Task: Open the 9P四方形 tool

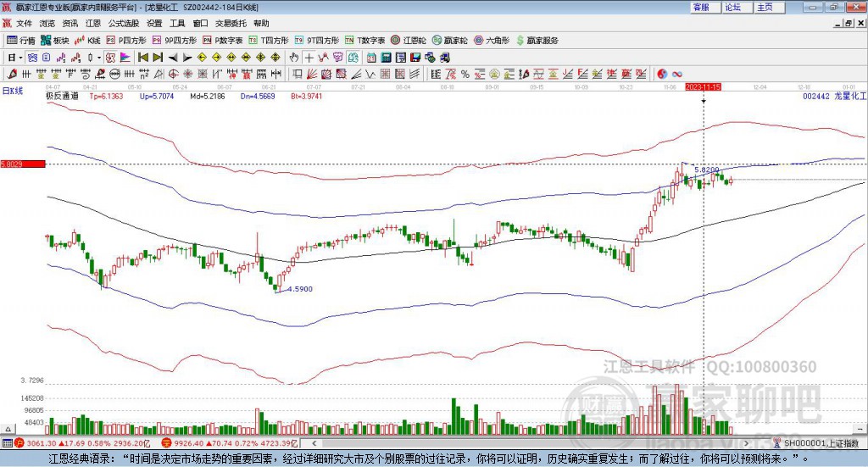Action: (174, 41)
